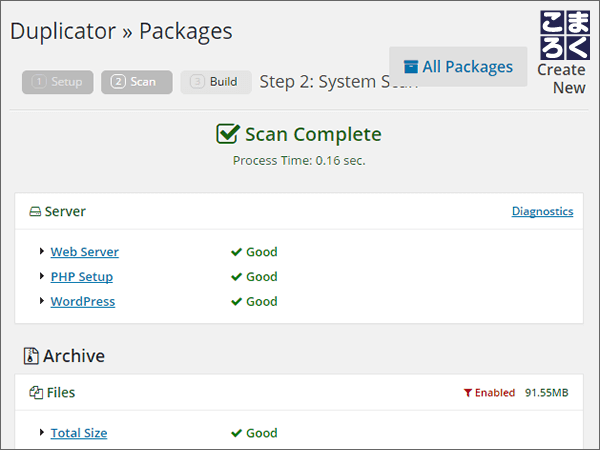
Task: Open the All Packages list
Action: 458,67
